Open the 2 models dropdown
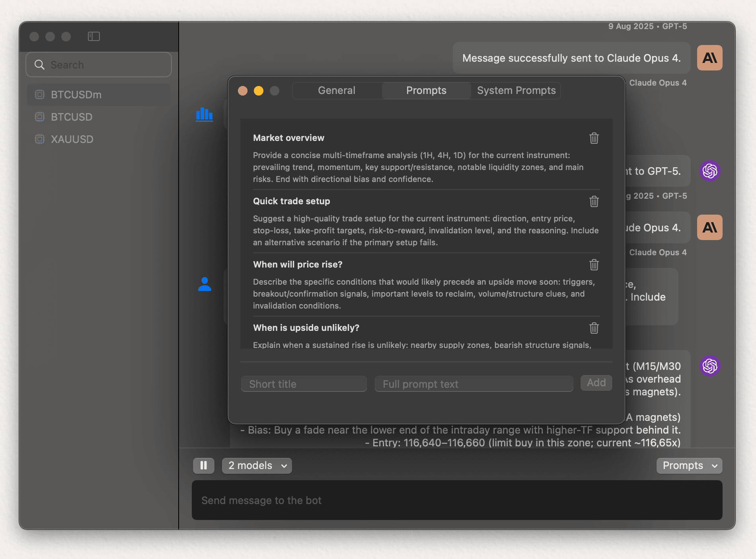This screenshot has height=559, width=756. (257, 465)
